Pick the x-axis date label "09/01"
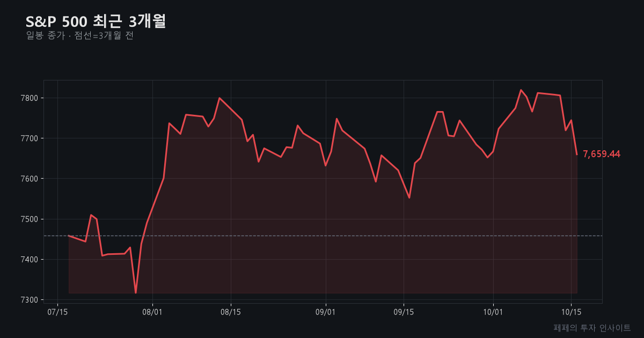The image size is (644, 338). [x=326, y=312]
